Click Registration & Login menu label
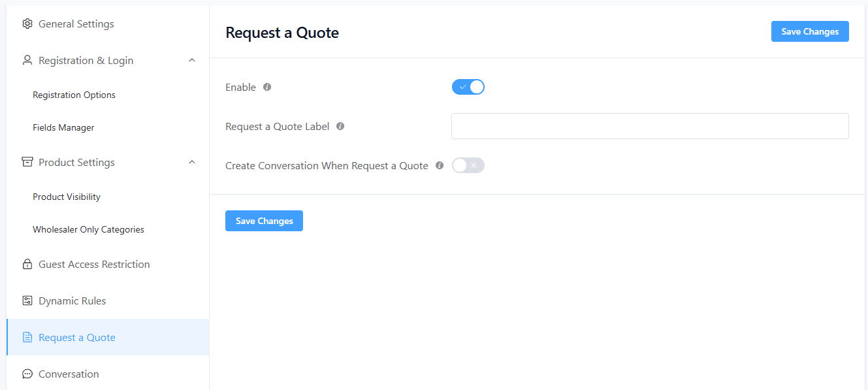 86,61
